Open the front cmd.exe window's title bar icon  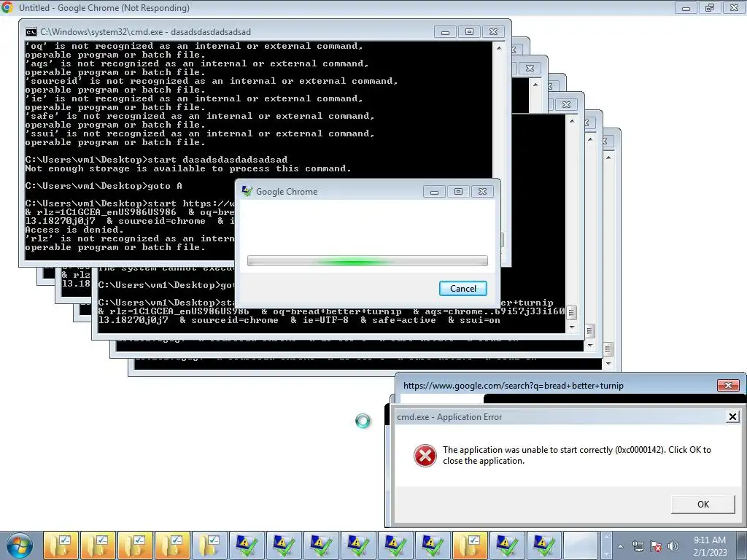coord(31,32)
